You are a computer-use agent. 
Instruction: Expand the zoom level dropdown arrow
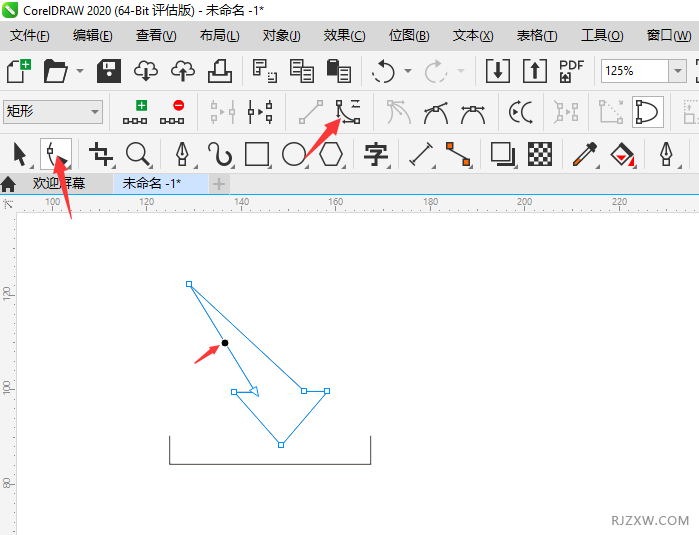pos(678,71)
